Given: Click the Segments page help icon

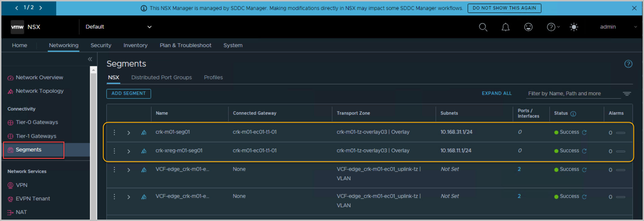Looking at the screenshot, I should (628, 64).
